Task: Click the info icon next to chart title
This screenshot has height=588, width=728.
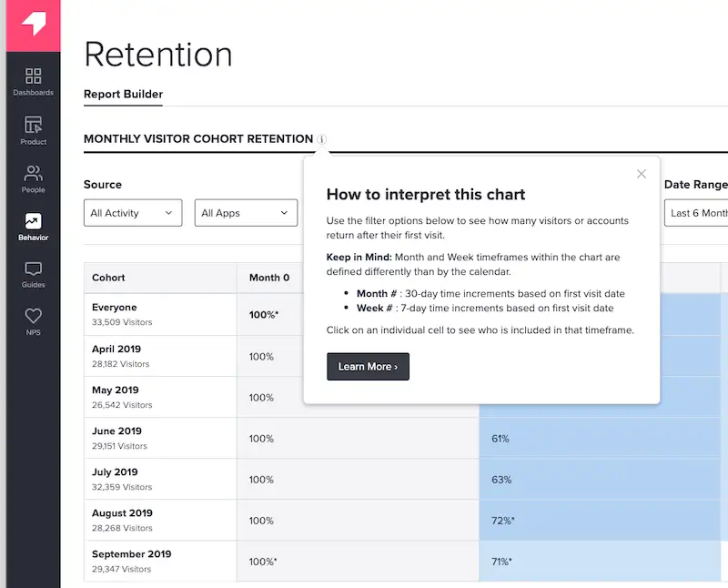Action: coord(320,140)
